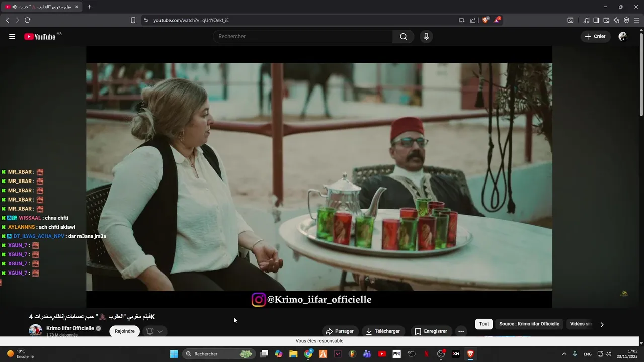Open Task View on taskbar
644x362 pixels.
[264, 354]
